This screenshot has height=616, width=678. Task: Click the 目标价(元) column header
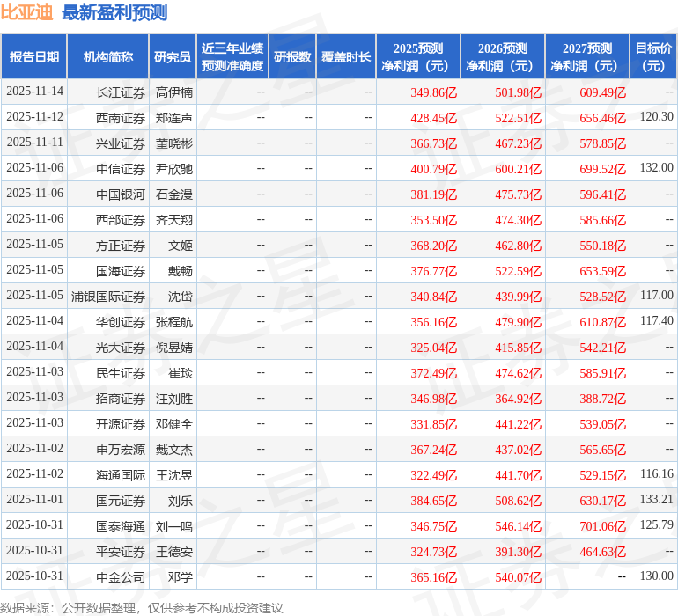653,56
